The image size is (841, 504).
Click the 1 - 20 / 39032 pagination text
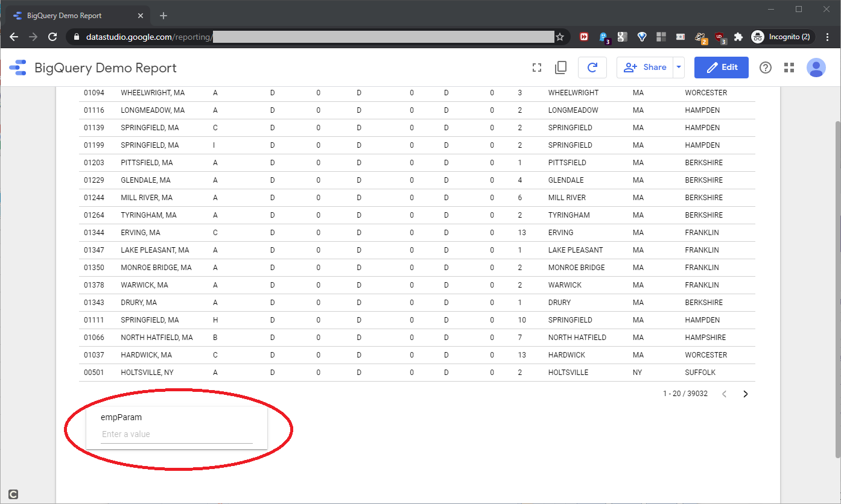tap(685, 394)
